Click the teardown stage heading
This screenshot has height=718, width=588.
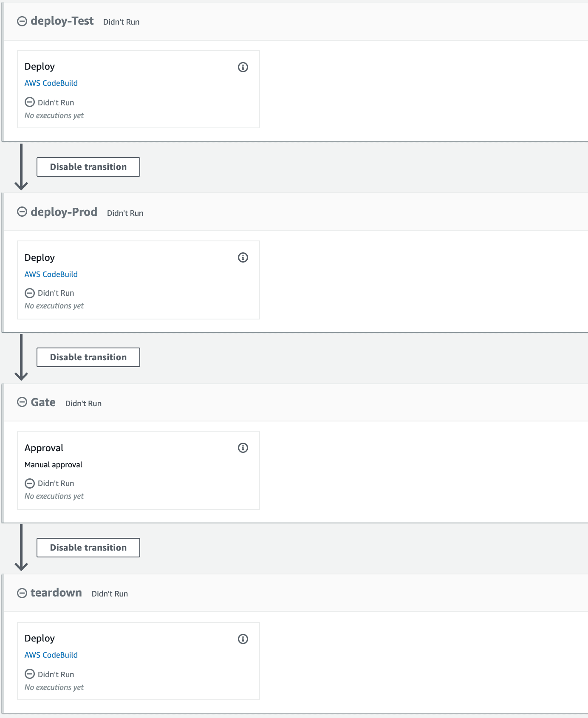[56, 593]
